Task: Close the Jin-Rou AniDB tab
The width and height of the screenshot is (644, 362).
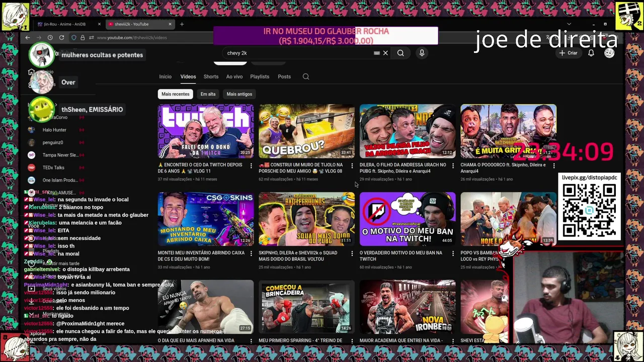Action: click(99, 24)
